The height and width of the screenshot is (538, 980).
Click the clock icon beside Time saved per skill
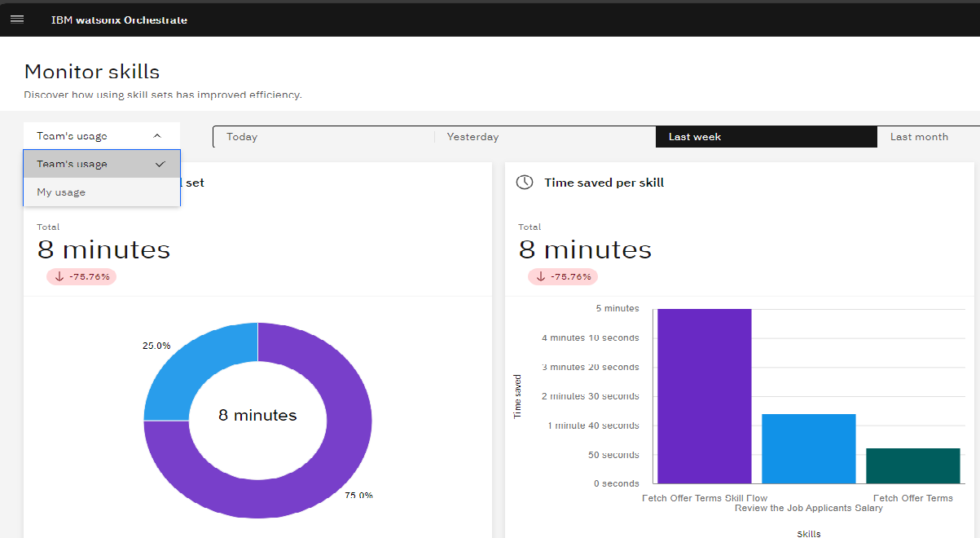click(525, 183)
